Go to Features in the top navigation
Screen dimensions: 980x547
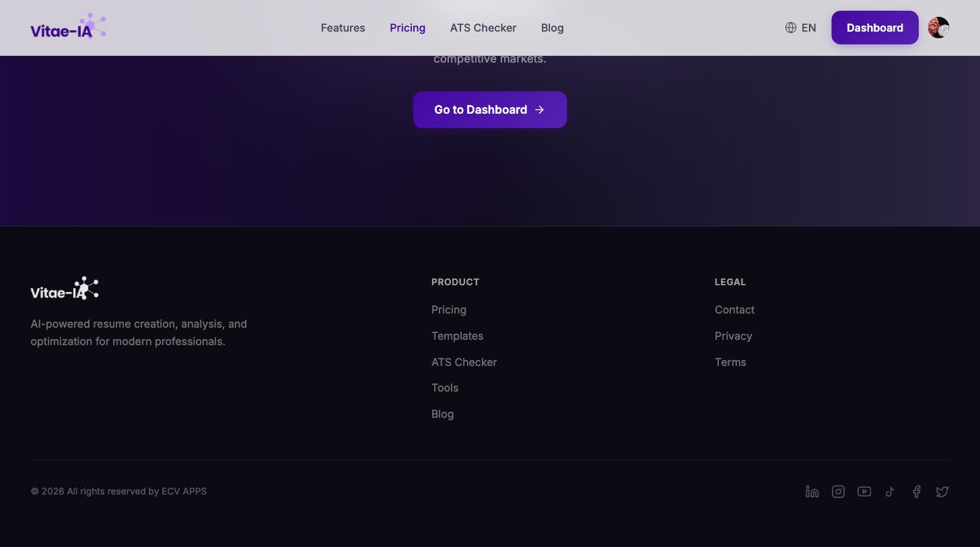tap(343, 28)
